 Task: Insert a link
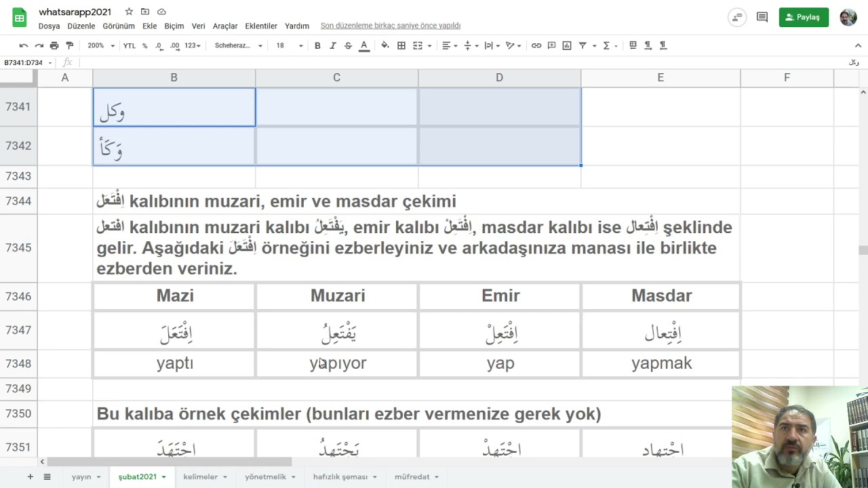[x=536, y=45]
